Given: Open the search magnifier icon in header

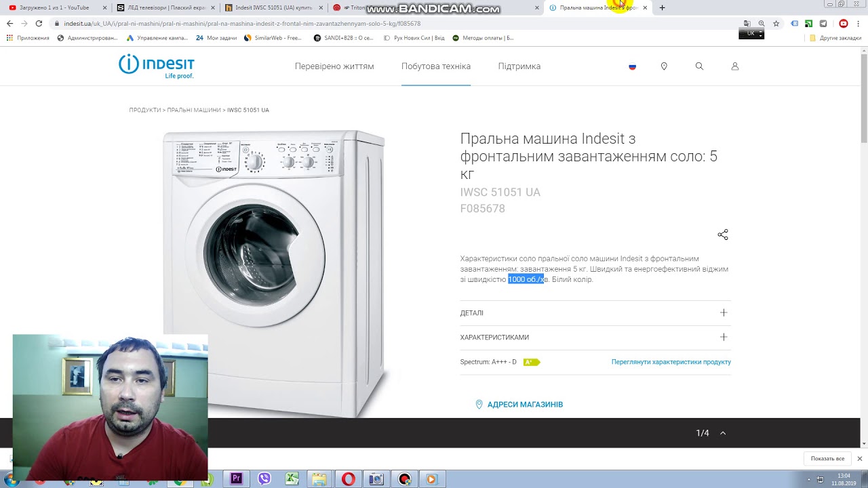Looking at the screenshot, I should (x=699, y=66).
